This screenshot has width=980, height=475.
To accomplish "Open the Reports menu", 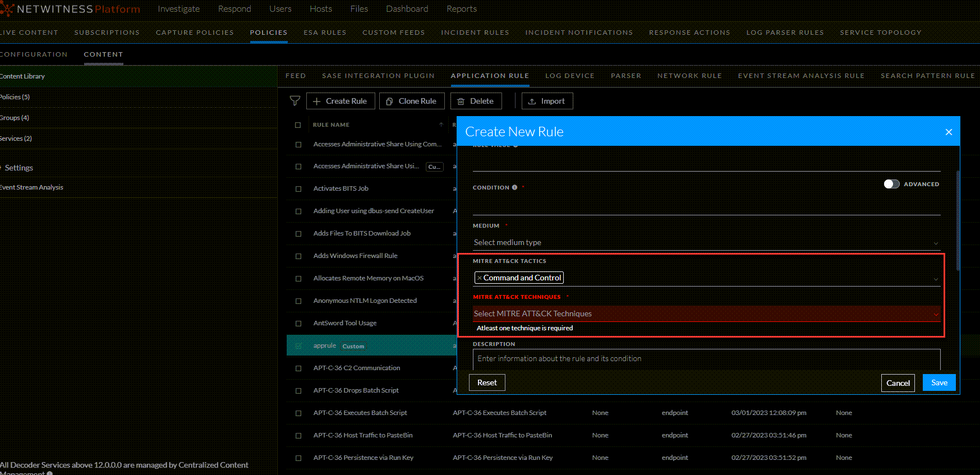I will point(462,9).
